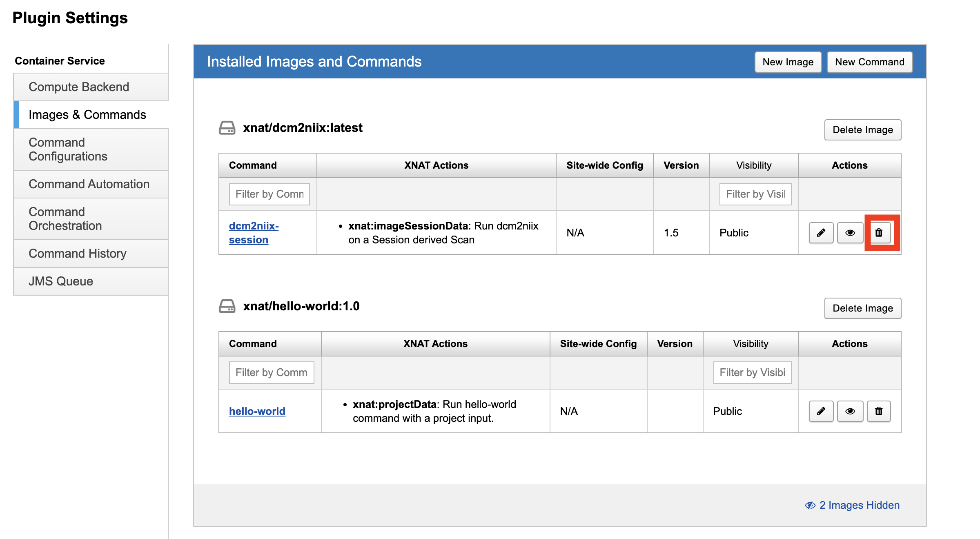Show the 2 Images Hidden
The image size is (980, 539).
(x=853, y=505)
